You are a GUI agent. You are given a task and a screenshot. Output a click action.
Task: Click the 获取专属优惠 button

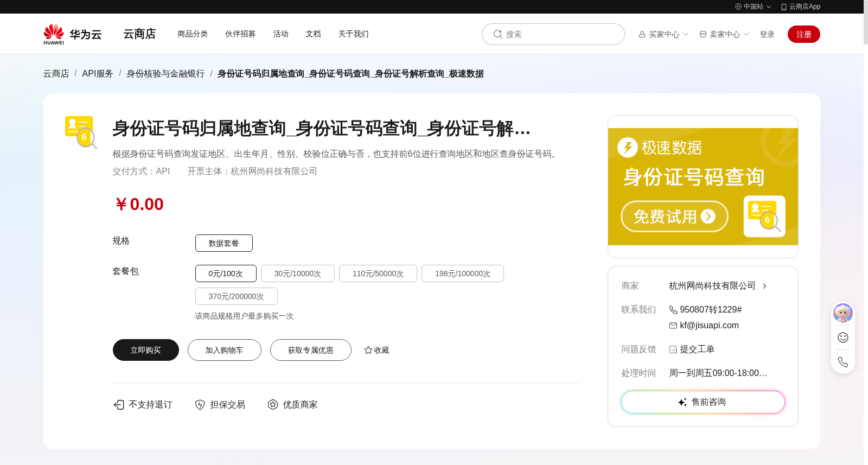[x=311, y=350]
